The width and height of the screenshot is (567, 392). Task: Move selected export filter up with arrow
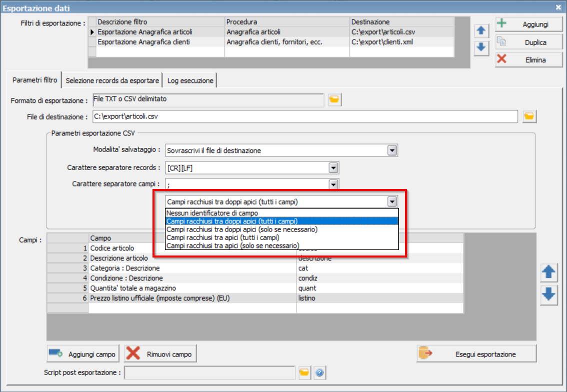[x=481, y=30]
